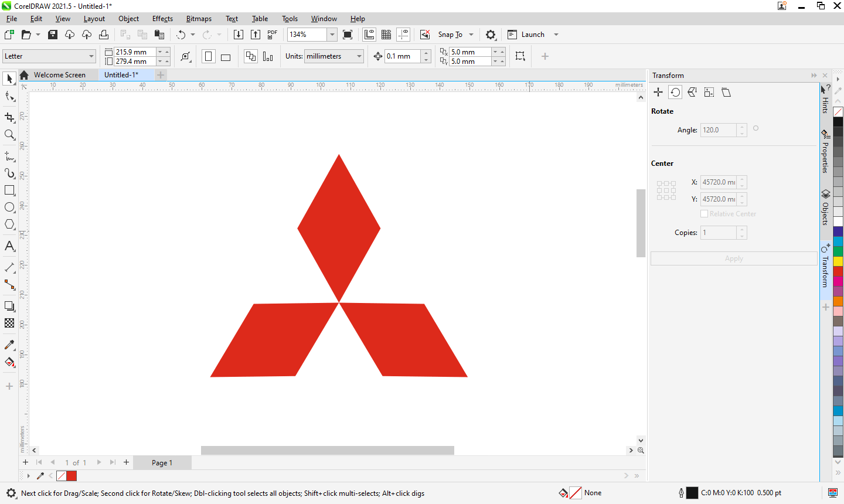
Task: Select the Text tool
Action: [9, 246]
